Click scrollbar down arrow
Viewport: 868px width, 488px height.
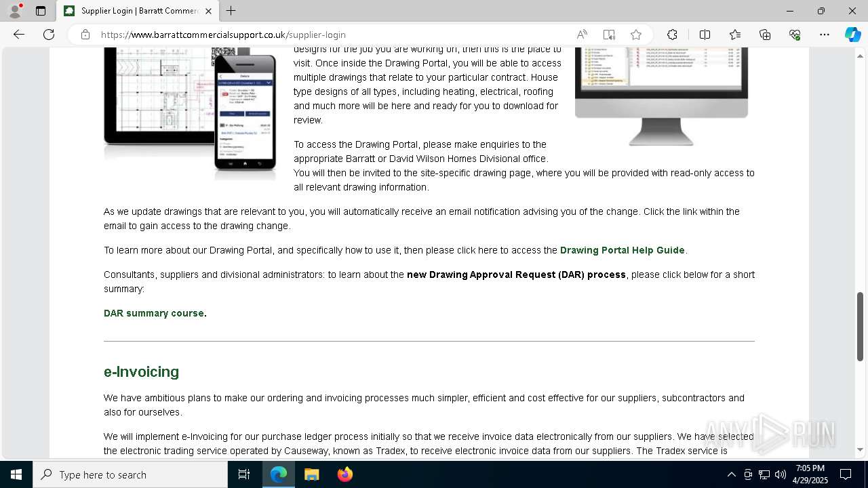tap(861, 449)
